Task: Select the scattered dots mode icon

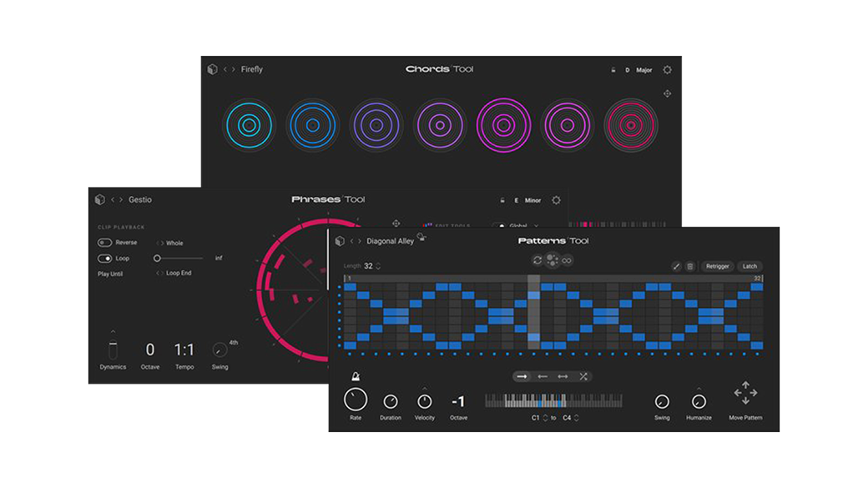Action: coord(552,260)
